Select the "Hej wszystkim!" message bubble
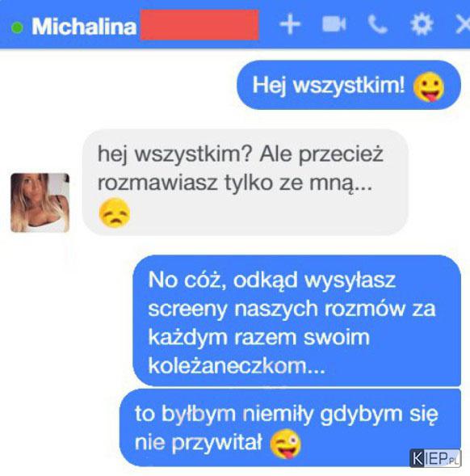This screenshot has height=476, width=470. click(x=349, y=85)
